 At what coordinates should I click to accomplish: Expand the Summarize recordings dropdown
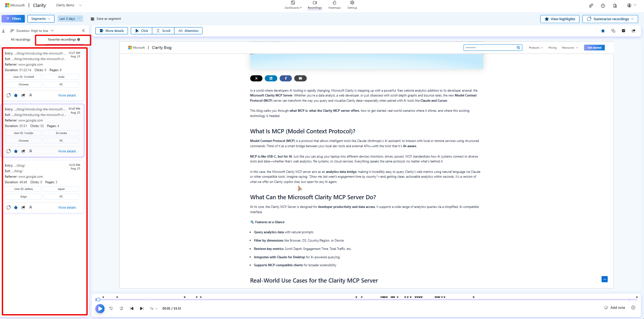coord(610,19)
